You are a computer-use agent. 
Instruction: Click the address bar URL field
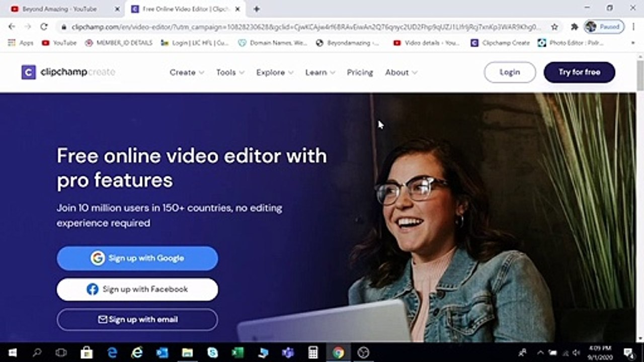pyautogui.click(x=306, y=27)
